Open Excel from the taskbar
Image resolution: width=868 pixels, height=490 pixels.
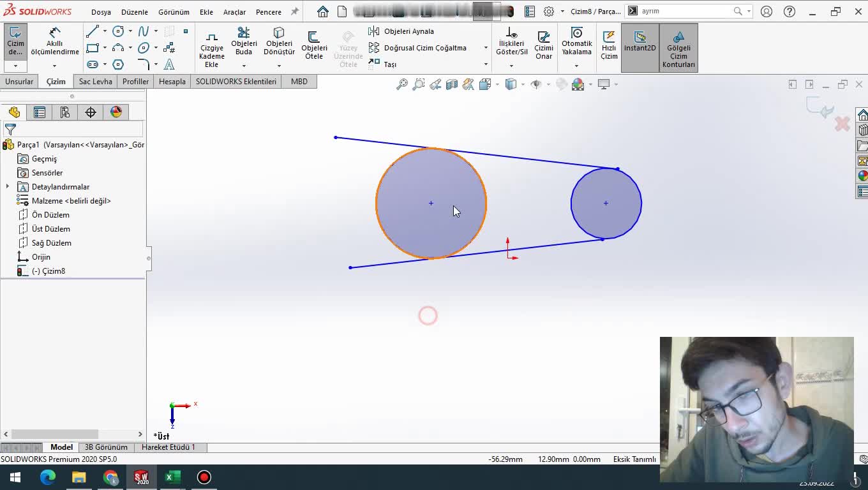pos(173,477)
